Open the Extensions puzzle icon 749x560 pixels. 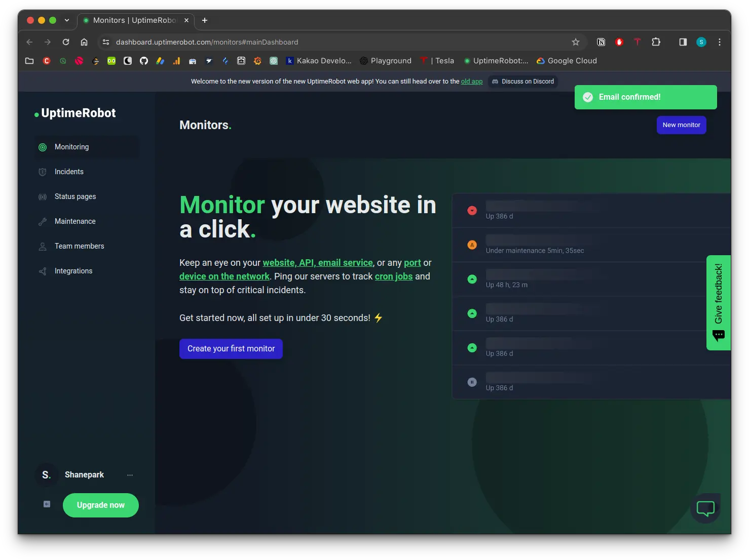[656, 42]
